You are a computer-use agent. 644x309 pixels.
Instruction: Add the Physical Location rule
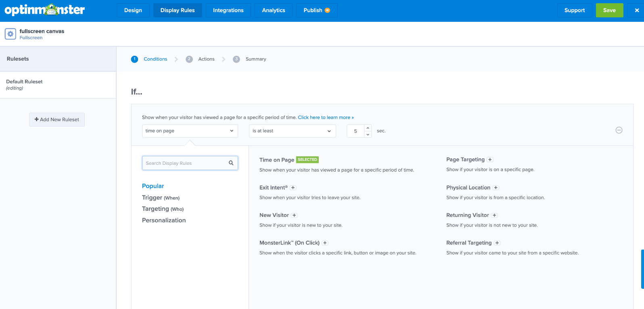(x=496, y=188)
